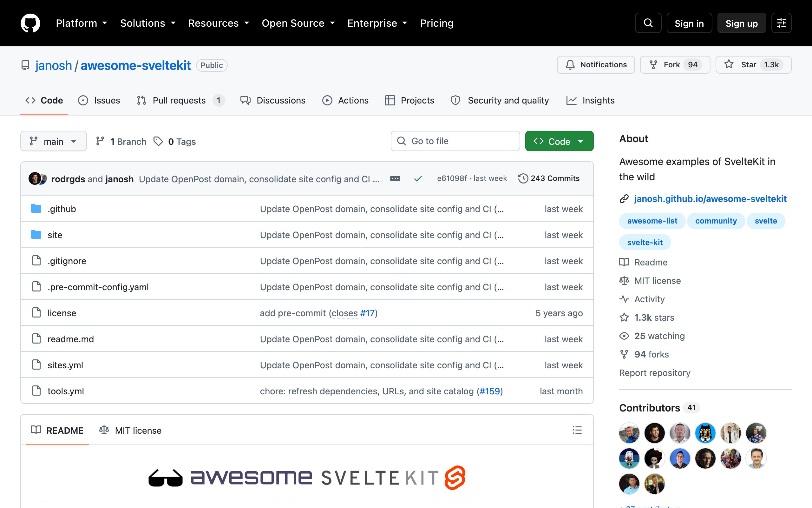View the 25 watching link
Screen dimensions: 812x508
(x=652, y=336)
